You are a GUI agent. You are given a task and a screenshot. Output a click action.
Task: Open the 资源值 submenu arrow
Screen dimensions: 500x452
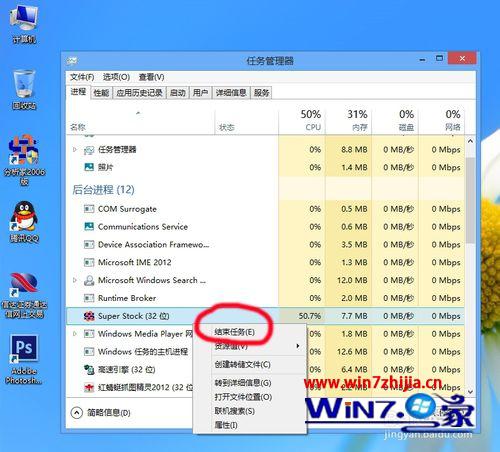(298, 346)
